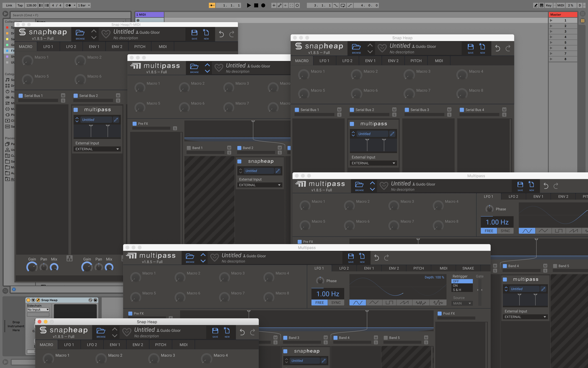The image size is (588, 368).
Task: Toggle Serial Bus 4 checkbox in Snap Heap window
Action: point(462,110)
